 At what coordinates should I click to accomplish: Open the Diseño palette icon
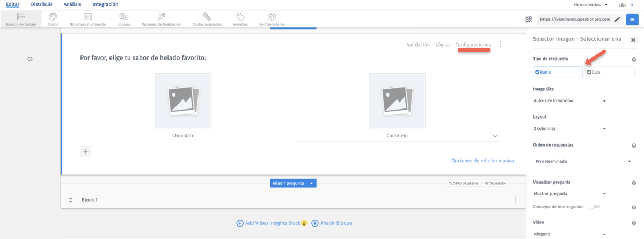53,17
